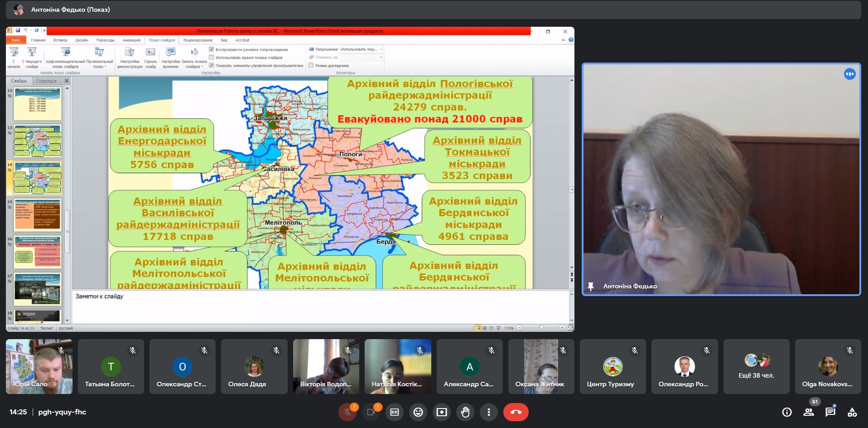868x428 pixels.
Task: Check 'Использовать время показа слайдов' box
Action: pyautogui.click(x=212, y=58)
